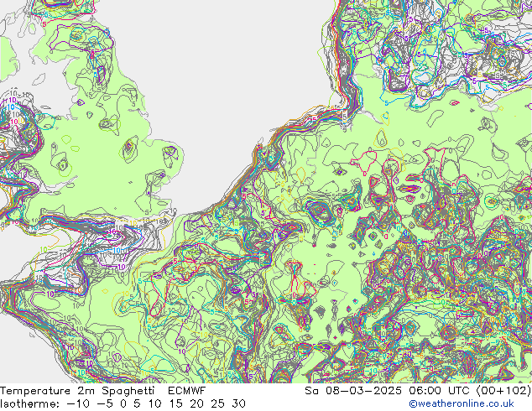Click the (00+102) forecast offset text
This screenshot has height=411, width=532.
[x=503, y=391]
